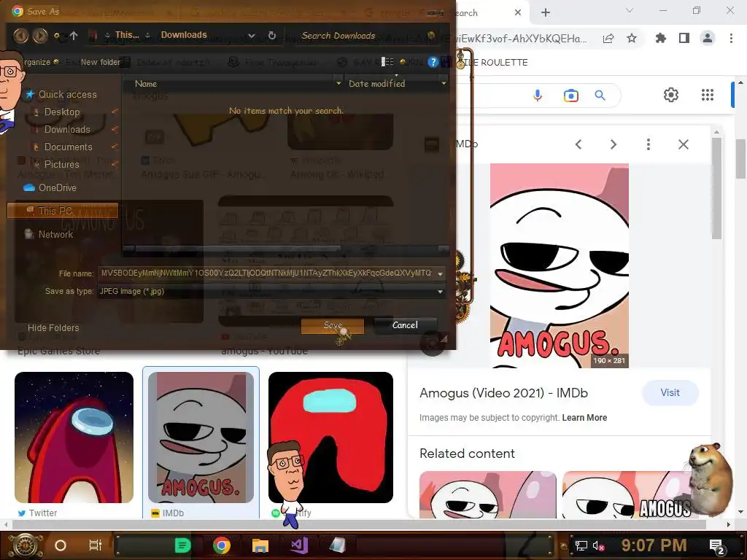This screenshot has height=560, width=747.
Task: Open the green notes app on taskbar
Action: point(182,545)
